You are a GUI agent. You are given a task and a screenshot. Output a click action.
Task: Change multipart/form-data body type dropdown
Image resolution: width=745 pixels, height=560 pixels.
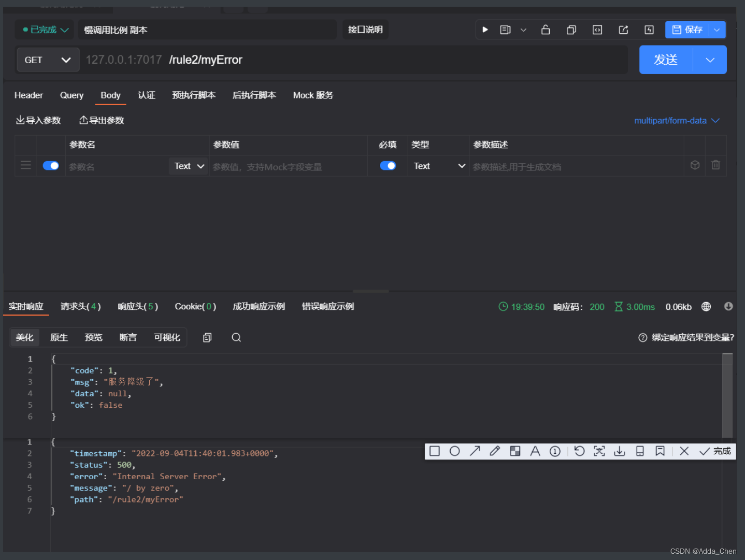pos(677,120)
